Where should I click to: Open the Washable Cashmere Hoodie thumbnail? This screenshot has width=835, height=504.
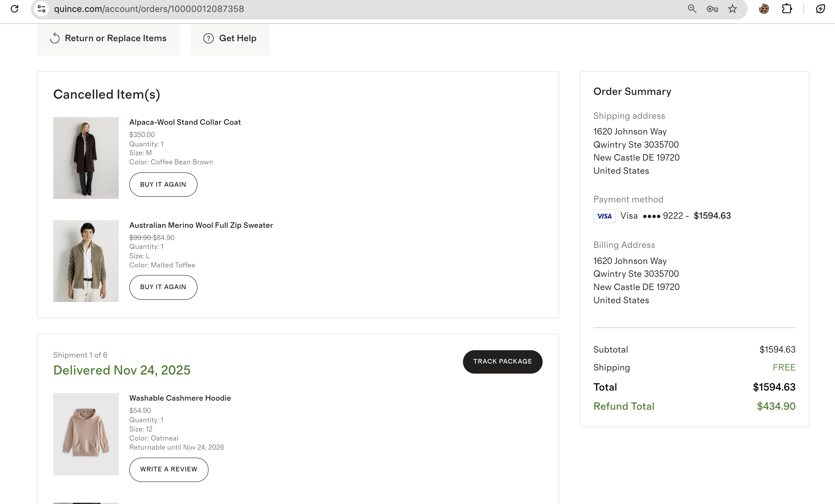86,434
